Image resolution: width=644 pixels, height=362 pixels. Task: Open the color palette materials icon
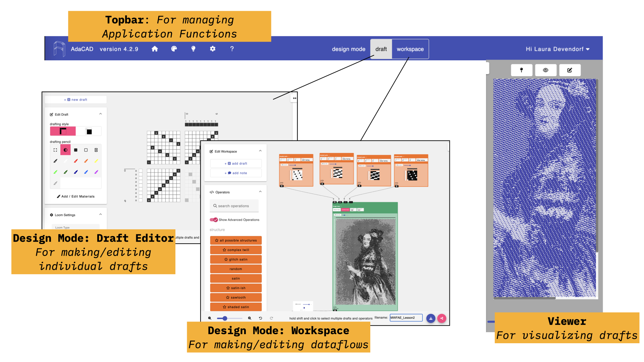tap(174, 49)
